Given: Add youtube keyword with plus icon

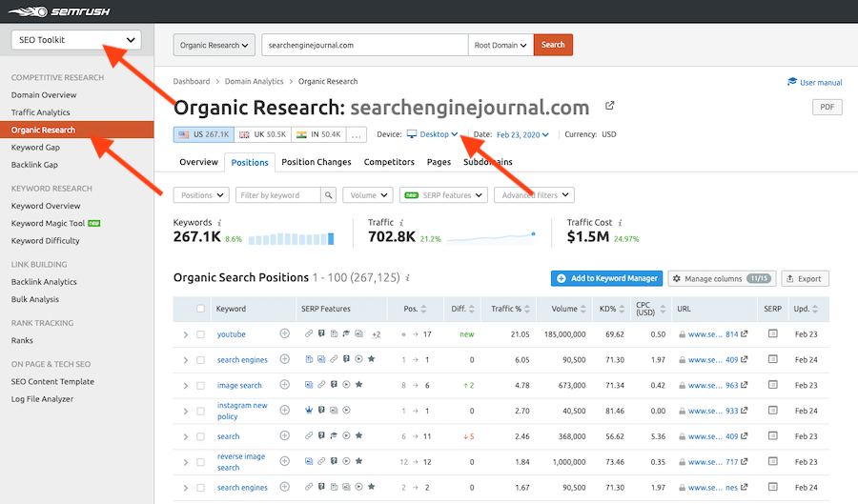Looking at the screenshot, I should tap(284, 333).
